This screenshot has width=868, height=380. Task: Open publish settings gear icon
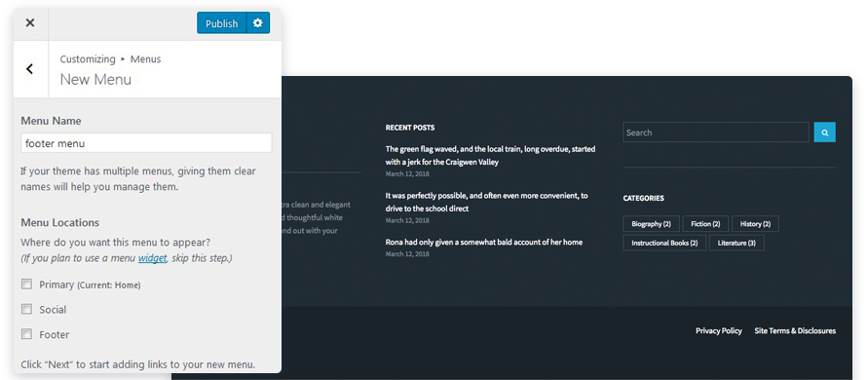(x=258, y=22)
